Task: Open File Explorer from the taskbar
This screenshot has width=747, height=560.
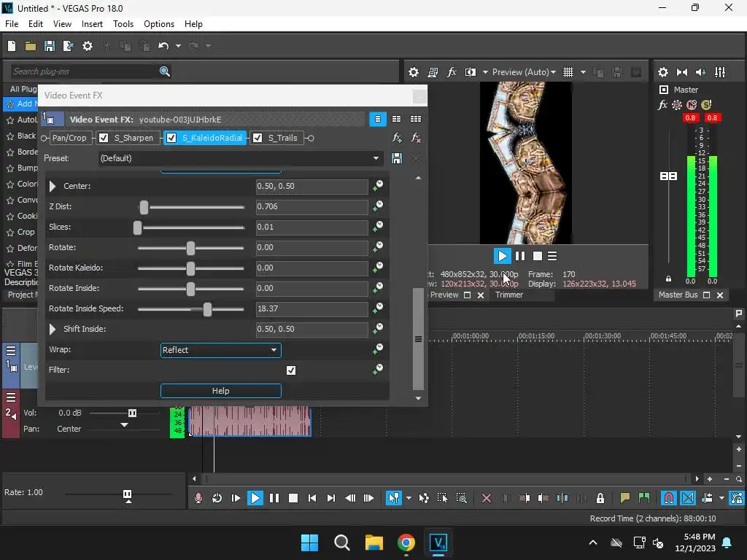Action: [x=374, y=542]
